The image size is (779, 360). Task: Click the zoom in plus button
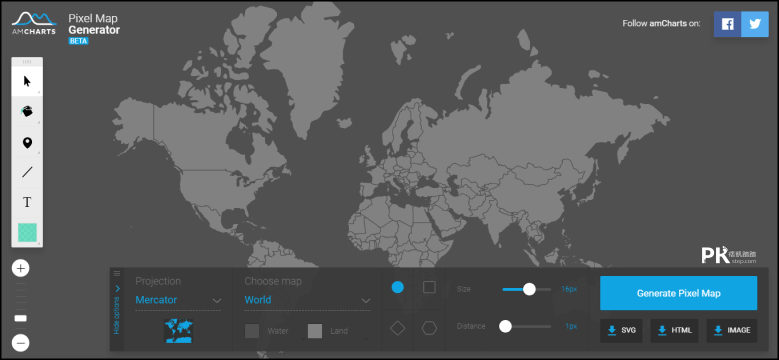(x=20, y=269)
